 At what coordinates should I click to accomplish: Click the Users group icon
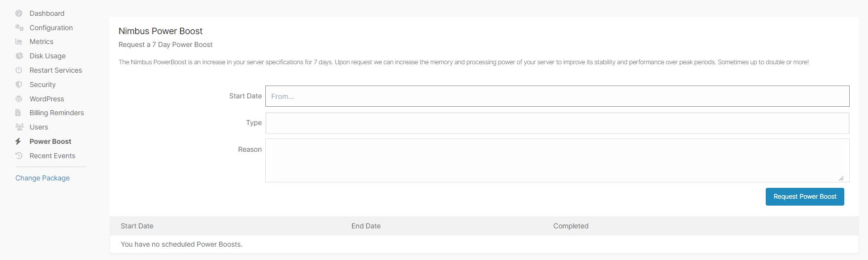tap(19, 127)
